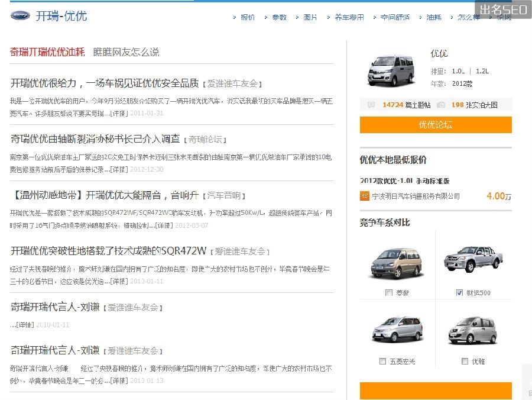The width and height of the screenshot is (532, 400).
Task: Open the 养车费用 navigation item
Action: click(349, 17)
